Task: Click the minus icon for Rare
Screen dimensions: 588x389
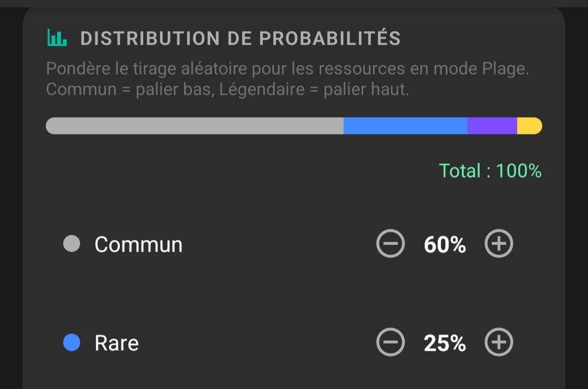Action: 390,343
